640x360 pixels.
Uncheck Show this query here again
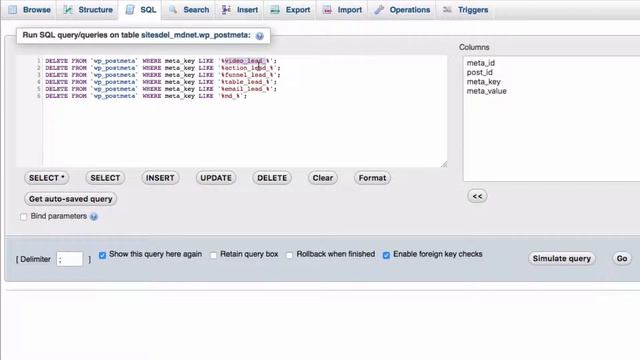[102, 255]
